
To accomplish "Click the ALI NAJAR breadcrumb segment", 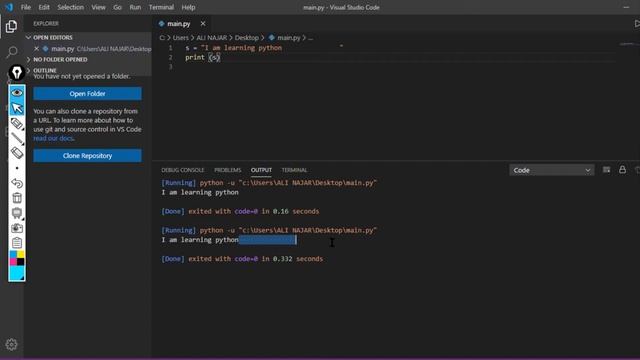I will pyautogui.click(x=211, y=38).
